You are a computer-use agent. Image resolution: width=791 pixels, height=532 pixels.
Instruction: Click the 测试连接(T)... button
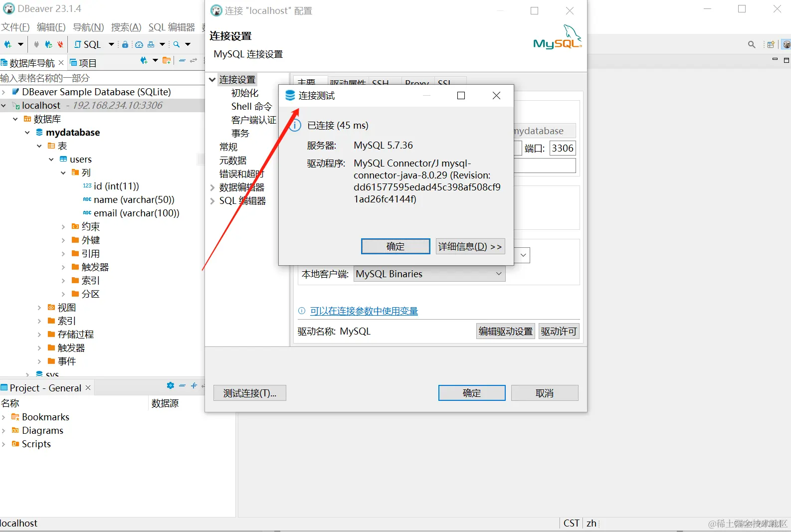click(250, 393)
